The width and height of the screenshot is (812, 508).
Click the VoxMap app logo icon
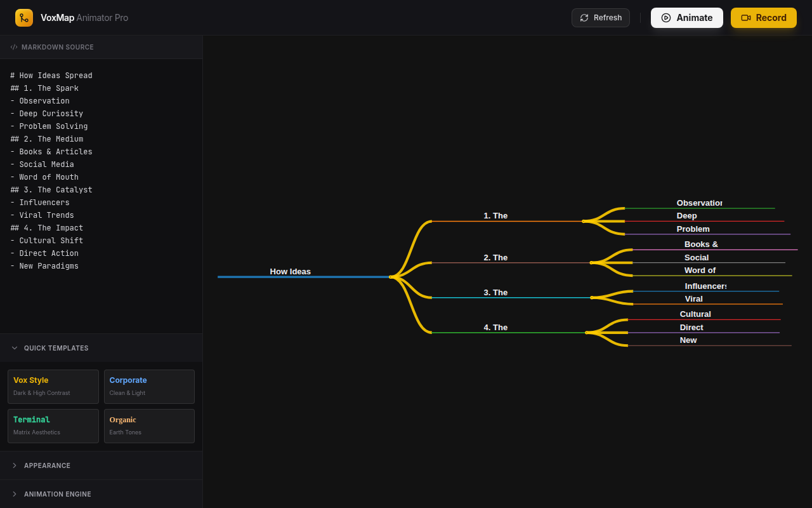(x=24, y=18)
